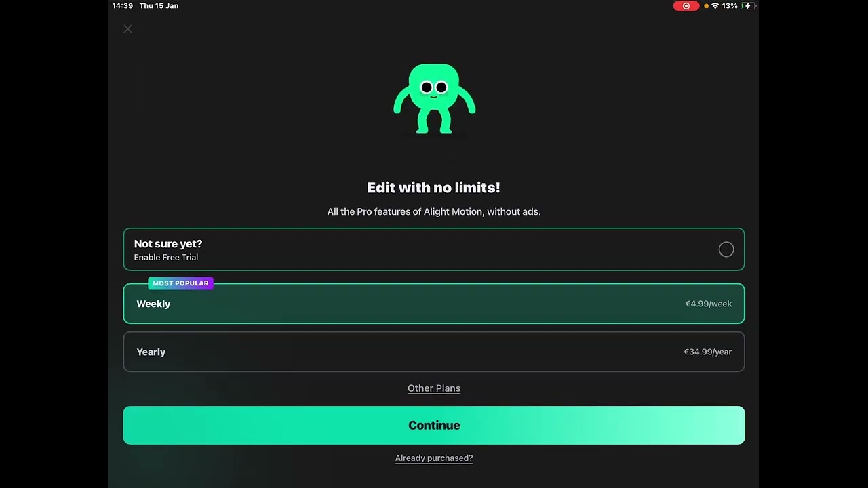Tap the 13% battery percentage
The image size is (868, 488).
[x=730, y=6]
